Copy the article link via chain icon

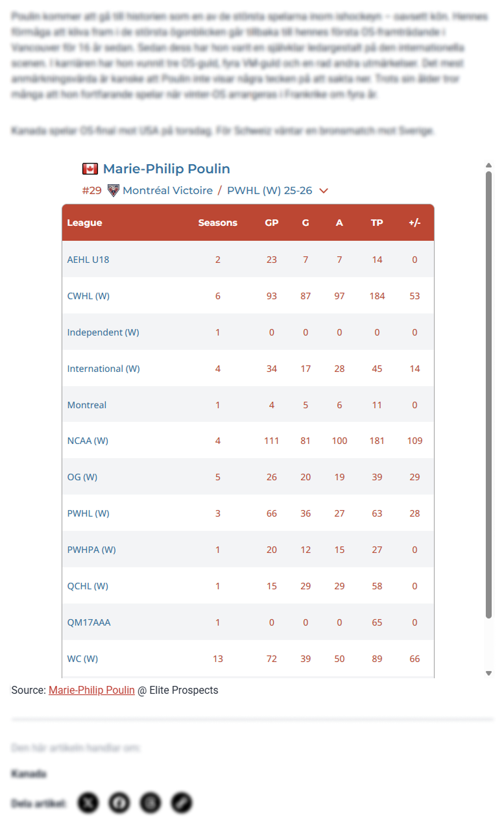(182, 803)
